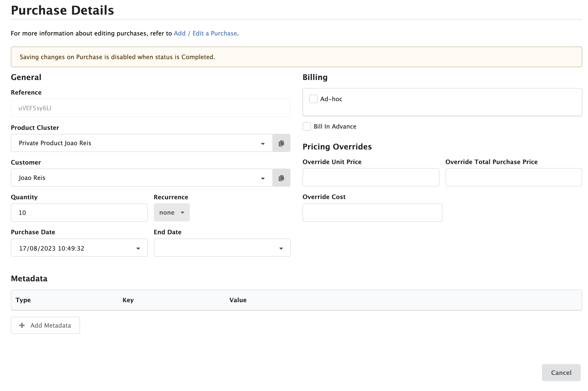Screen dimensions: 588x391
Task: Open the Add / Edit a Purchase link
Action: tap(205, 33)
